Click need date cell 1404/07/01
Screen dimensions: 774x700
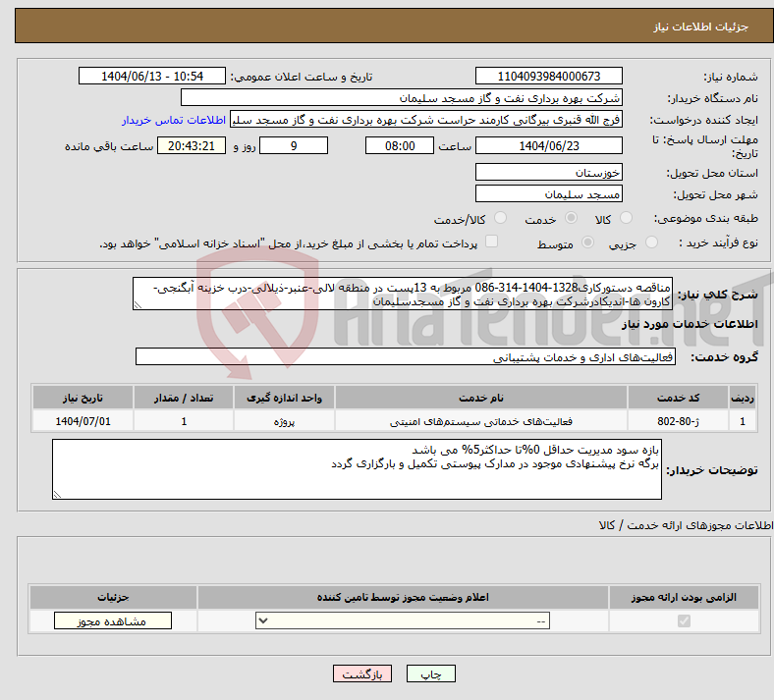coord(83,422)
